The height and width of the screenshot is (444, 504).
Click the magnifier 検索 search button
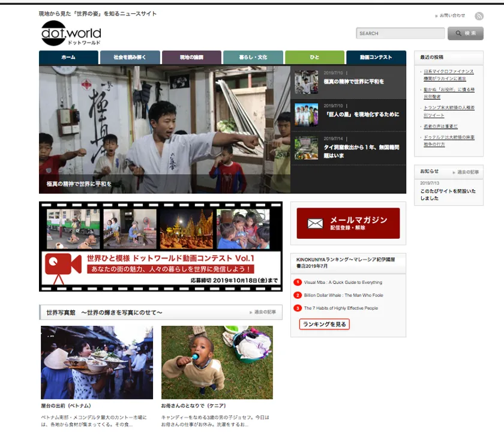(x=465, y=34)
